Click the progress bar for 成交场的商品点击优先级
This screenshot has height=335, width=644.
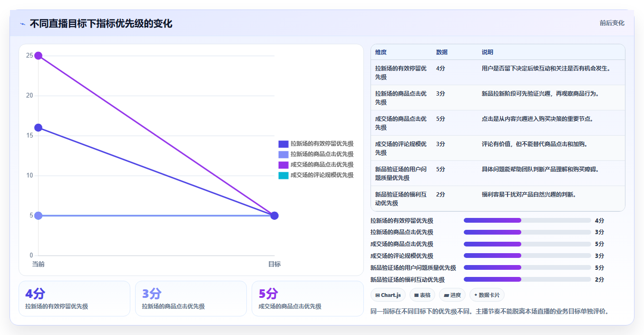pos(527,244)
